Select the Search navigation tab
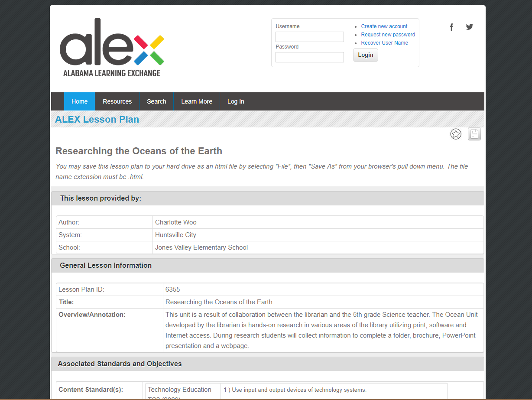Viewport: 532px width, 400px height. pyautogui.click(x=156, y=101)
